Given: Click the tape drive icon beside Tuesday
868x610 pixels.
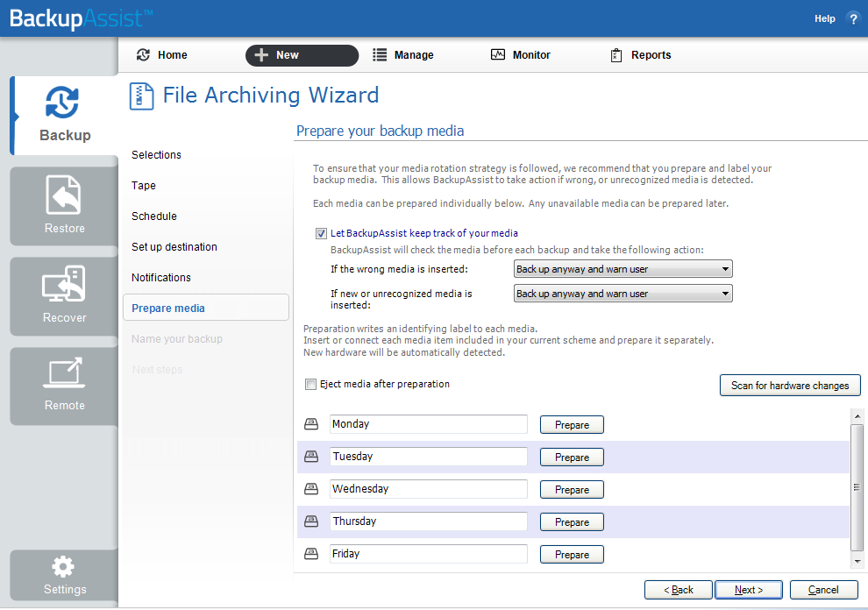Looking at the screenshot, I should [311, 456].
